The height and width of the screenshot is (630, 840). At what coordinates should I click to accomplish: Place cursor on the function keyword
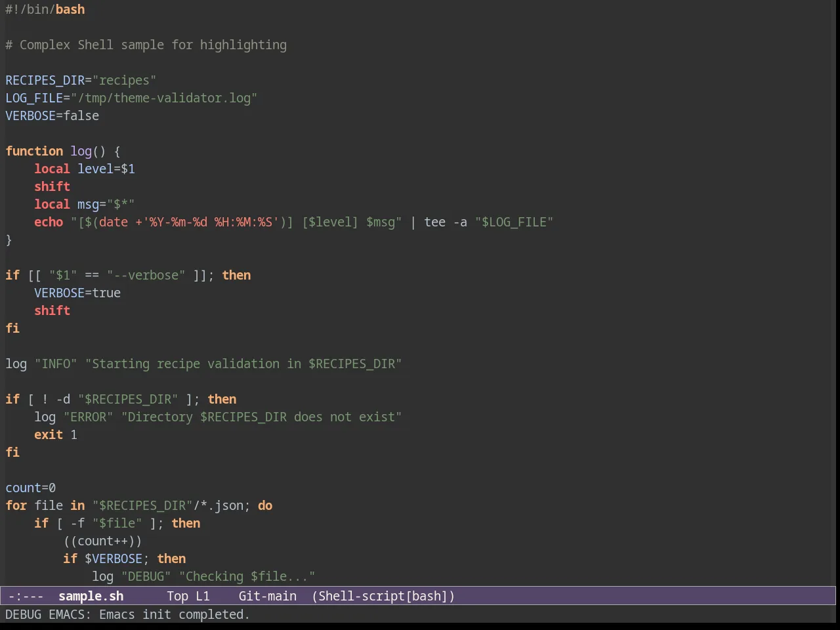34,151
